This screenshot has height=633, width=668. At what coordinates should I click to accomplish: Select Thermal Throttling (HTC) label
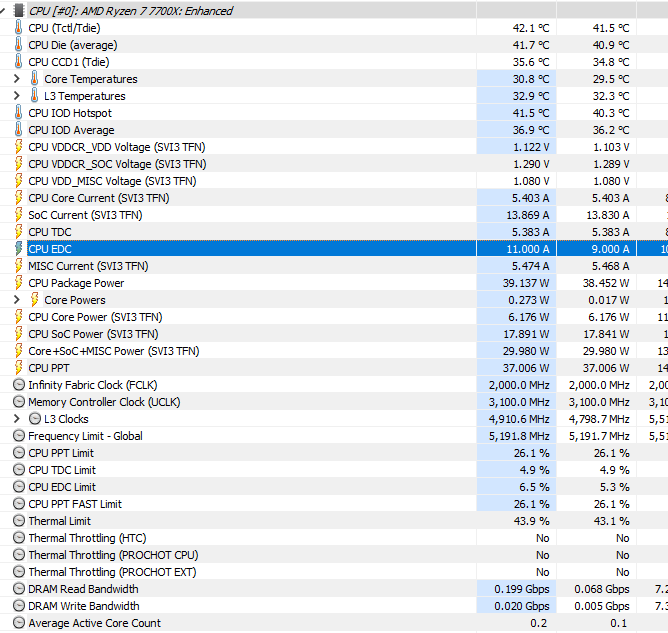[x=87, y=538]
